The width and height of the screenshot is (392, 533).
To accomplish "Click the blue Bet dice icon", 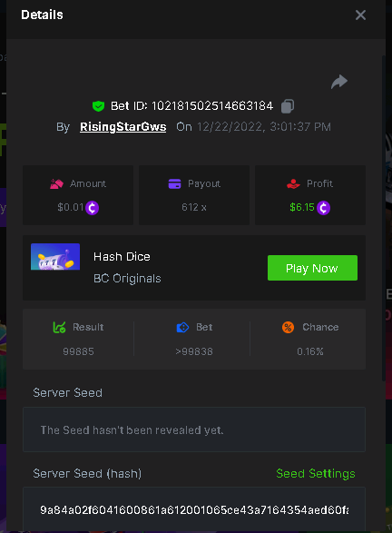I will pos(182,328).
